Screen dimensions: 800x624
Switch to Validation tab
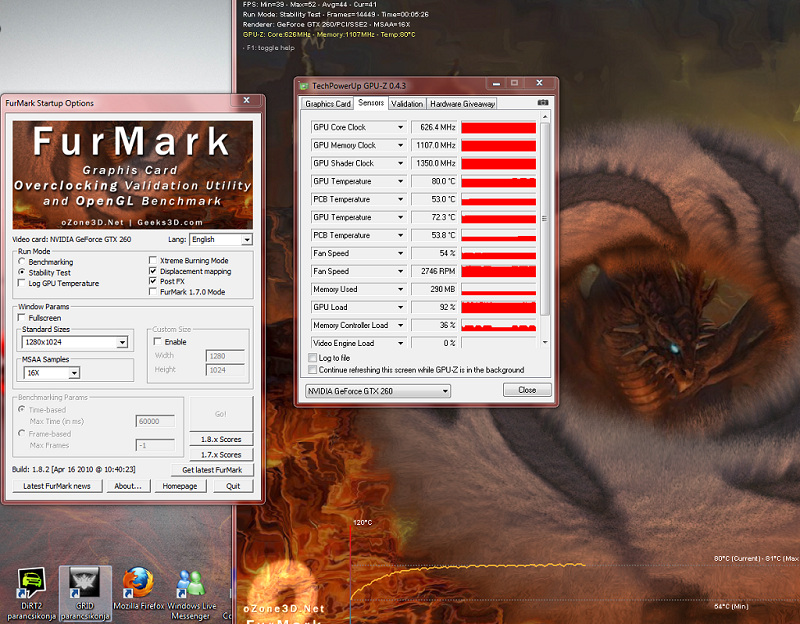coord(407,104)
